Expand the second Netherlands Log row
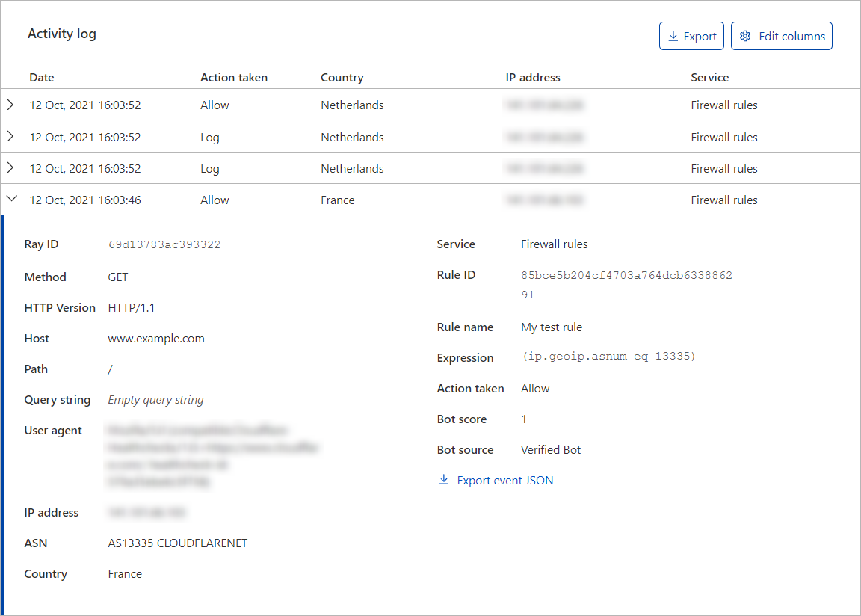861x616 pixels. point(10,137)
